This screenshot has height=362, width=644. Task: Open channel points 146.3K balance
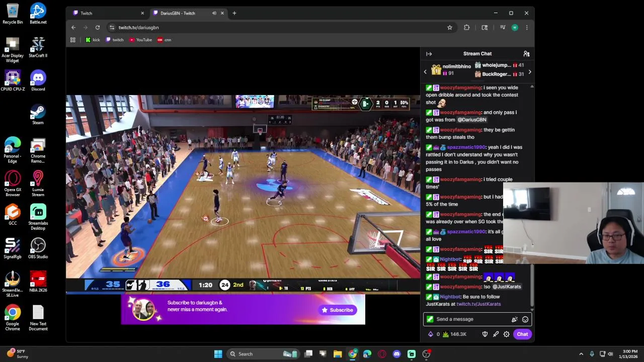(455, 334)
